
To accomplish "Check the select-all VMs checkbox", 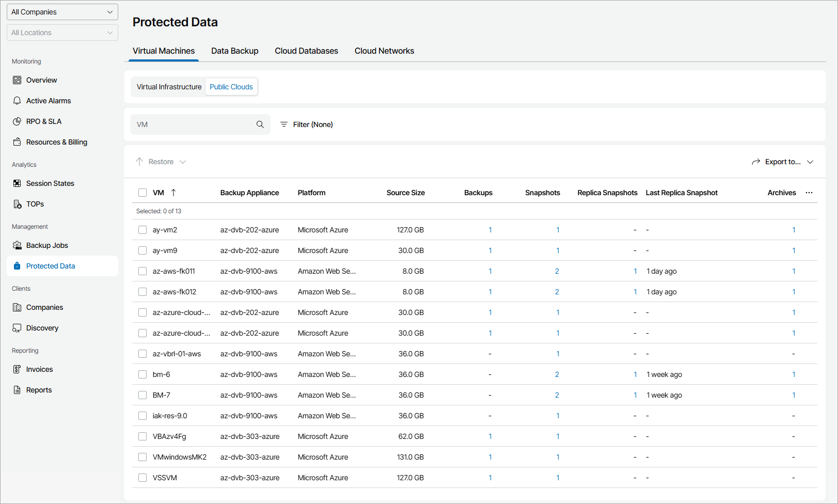I will coord(143,193).
